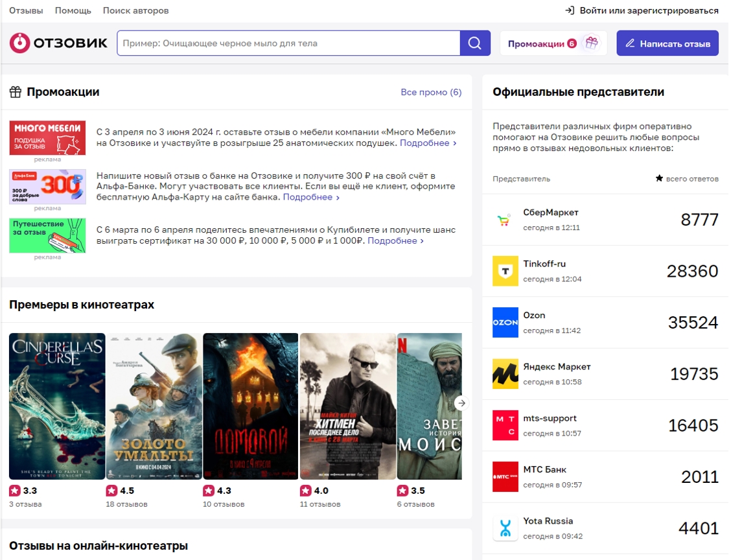Click the gift icon beside Промоакции heading
The height and width of the screenshot is (560, 731).
[16, 92]
